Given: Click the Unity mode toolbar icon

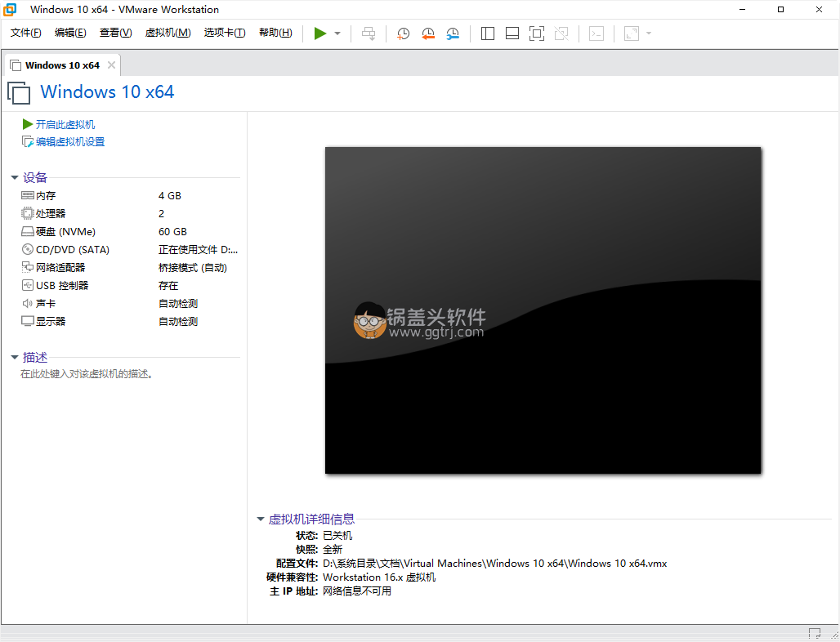Looking at the screenshot, I should click(561, 33).
